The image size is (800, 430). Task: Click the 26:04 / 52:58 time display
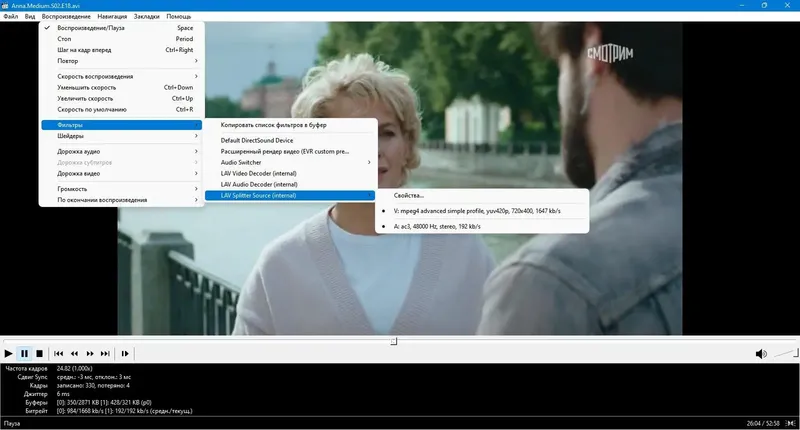[763, 423]
